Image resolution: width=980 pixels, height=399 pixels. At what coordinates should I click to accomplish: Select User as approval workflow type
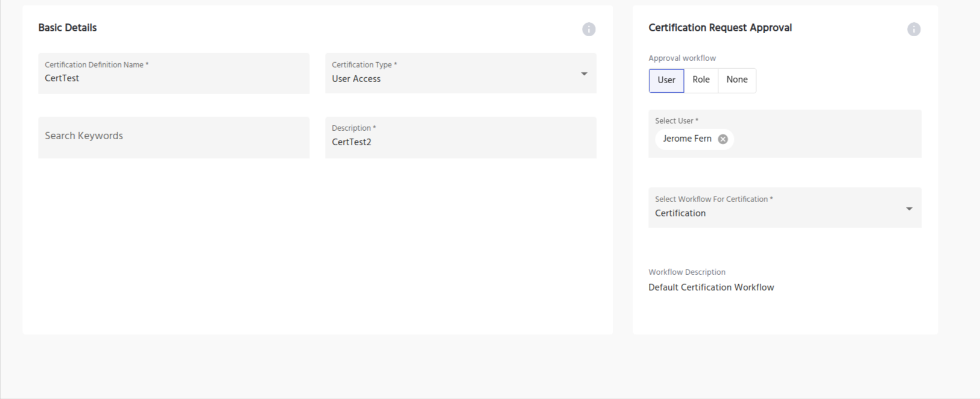666,80
